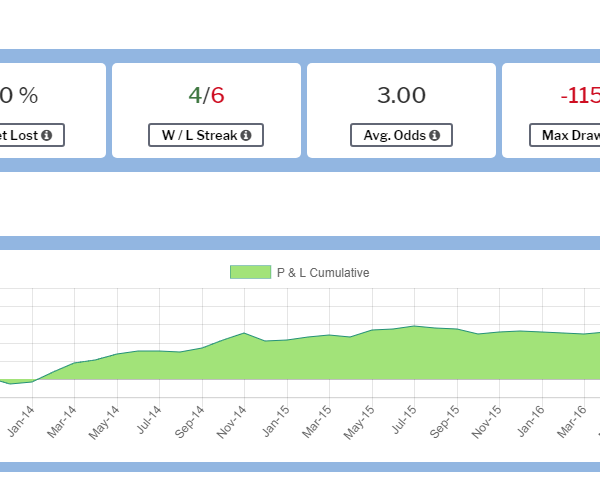Image resolution: width=600 pixels, height=487 pixels.
Task: Click the Jul-14 axis label
Action: click(149, 420)
